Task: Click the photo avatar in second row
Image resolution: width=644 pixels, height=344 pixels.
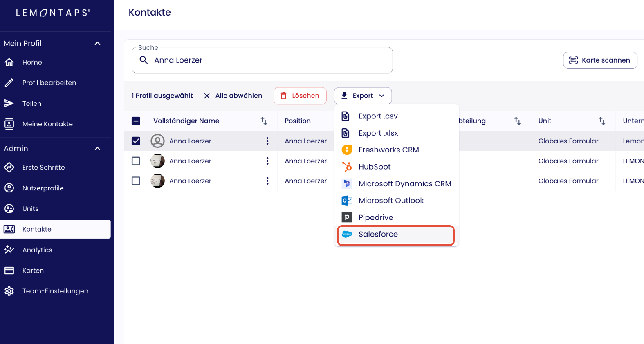Action: [157, 161]
